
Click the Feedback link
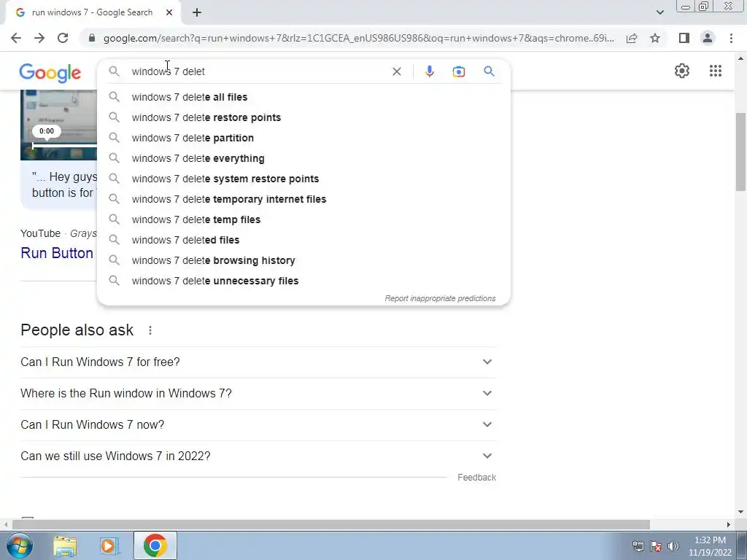click(476, 478)
